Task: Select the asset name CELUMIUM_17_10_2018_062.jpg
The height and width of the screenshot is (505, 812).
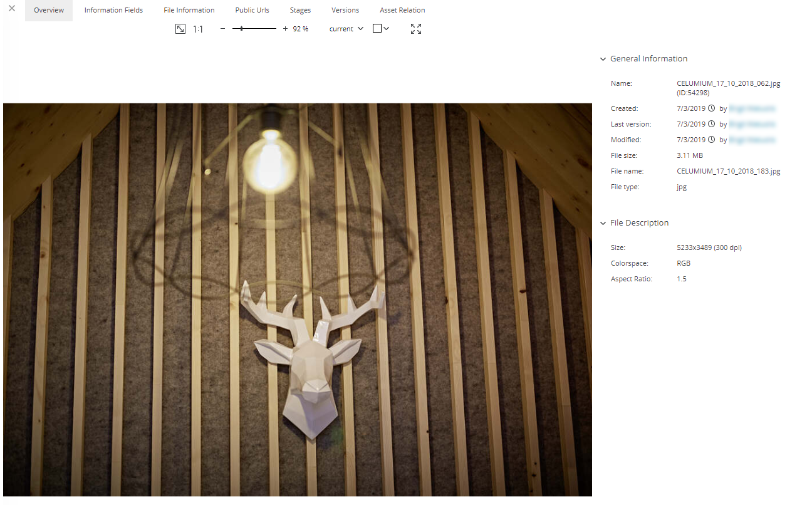Action: tap(729, 83)
